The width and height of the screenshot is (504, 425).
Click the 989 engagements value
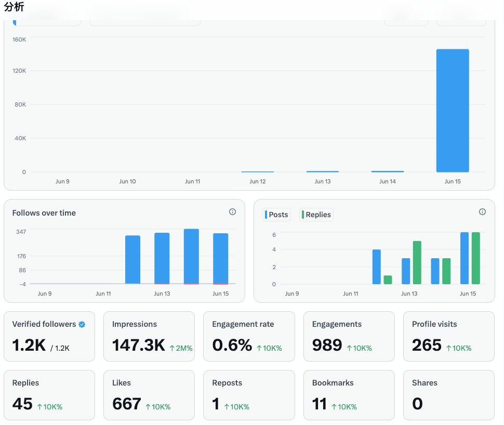327,345
